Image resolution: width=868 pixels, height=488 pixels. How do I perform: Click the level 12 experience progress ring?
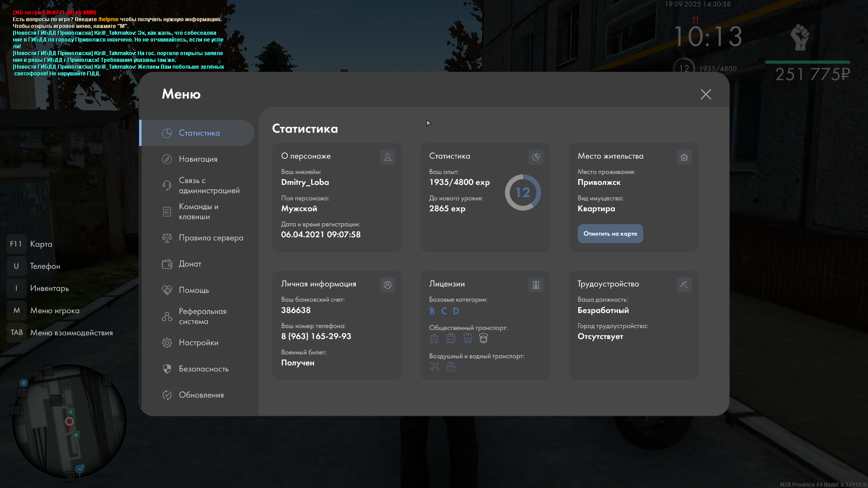pyautogui.click(x=523, y=192)
